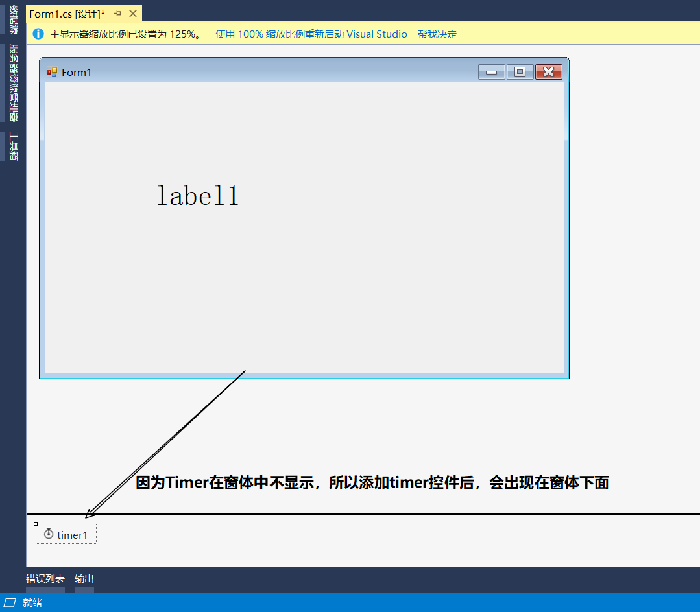Click the 帮我决定 link
700x612 pixels.
pos(437,34)
